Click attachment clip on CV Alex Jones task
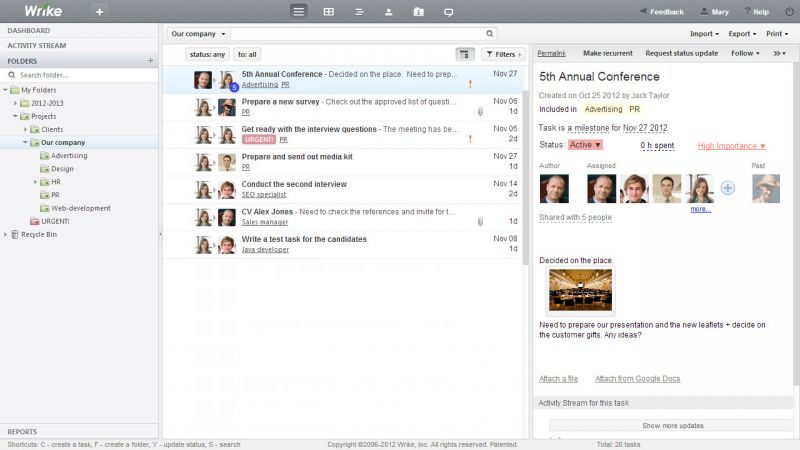The height and width of the screenshot is (450, 800). (x=480, y=221)
